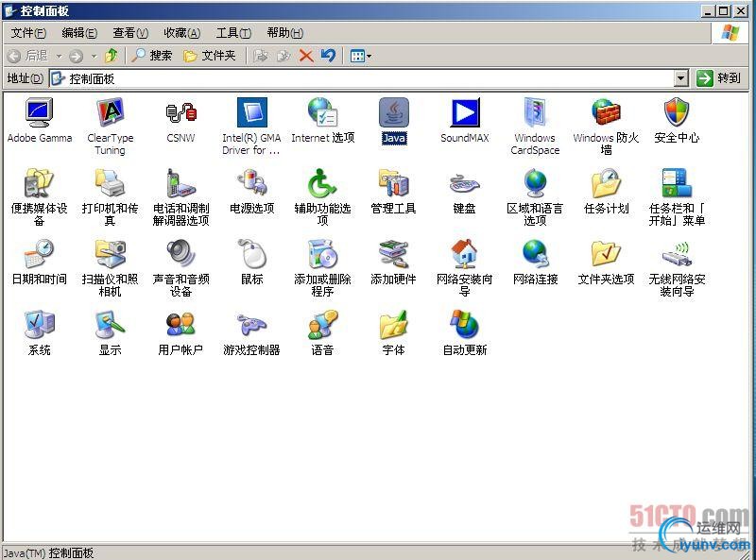Click the blue Undo toolbar icon
This screenshot has width=756, height=560.
point(328,56)
